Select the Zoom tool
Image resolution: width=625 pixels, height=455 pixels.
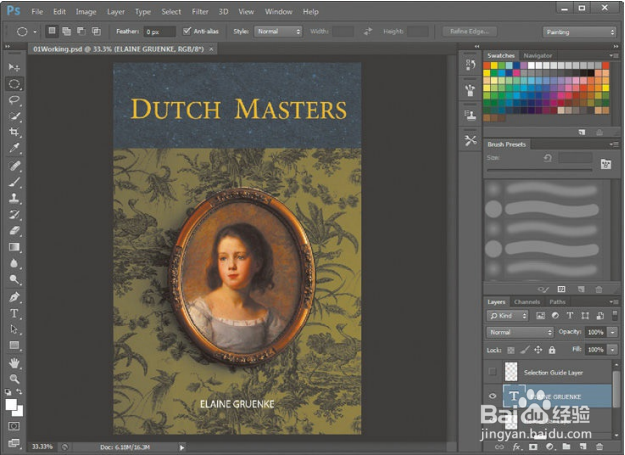coord(14,379)
